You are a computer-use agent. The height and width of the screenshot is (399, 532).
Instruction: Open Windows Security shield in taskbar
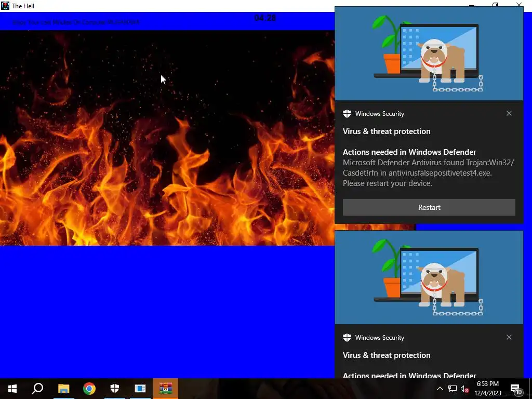115,389
